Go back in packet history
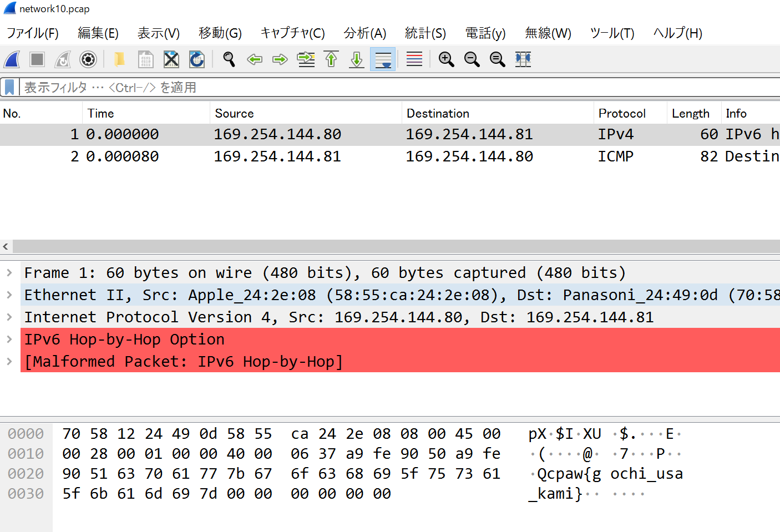780x532 pixels. 255,59
